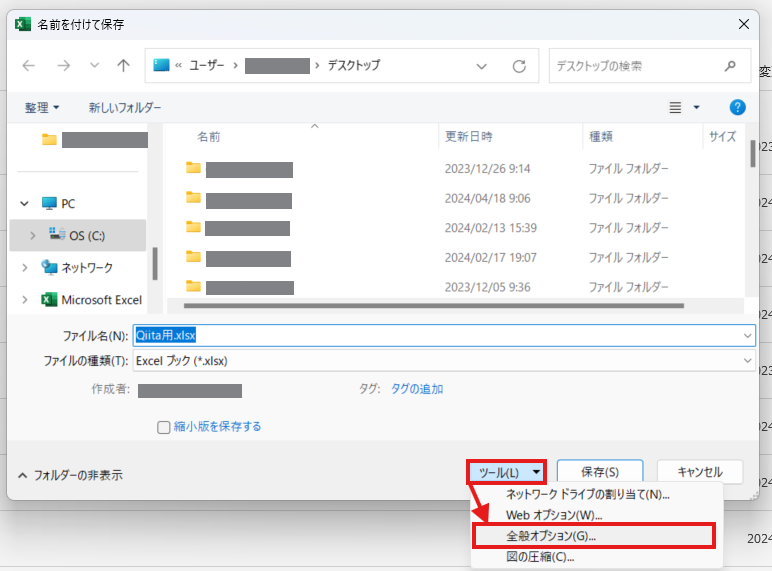The image size is (772, 571).
Task: Collapse the PC tree node
Action: 25,203
